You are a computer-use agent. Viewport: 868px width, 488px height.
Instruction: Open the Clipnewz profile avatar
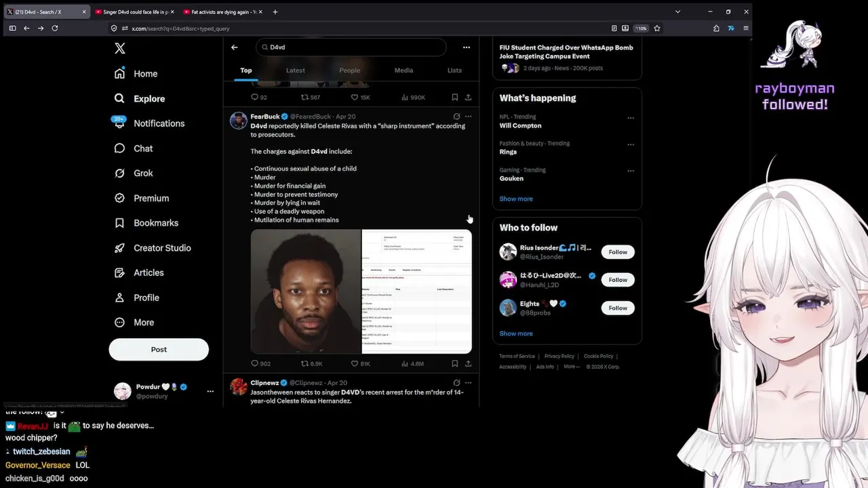[239, 386]
